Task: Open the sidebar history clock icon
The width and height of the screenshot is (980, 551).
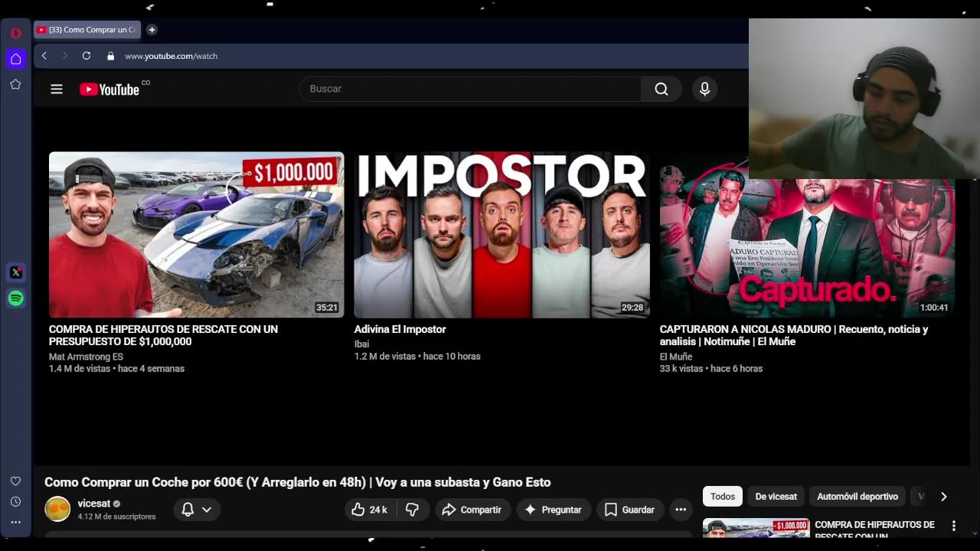Action: tap(15, 502)
